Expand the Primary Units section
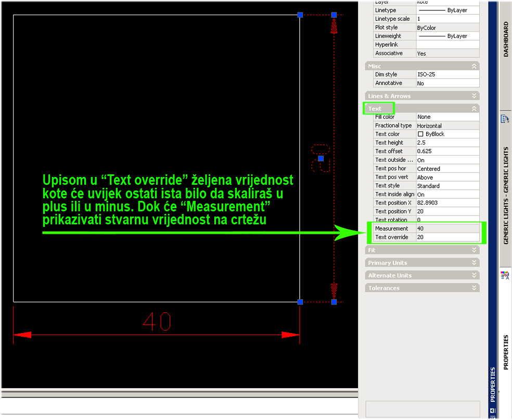 coord(473,263)
